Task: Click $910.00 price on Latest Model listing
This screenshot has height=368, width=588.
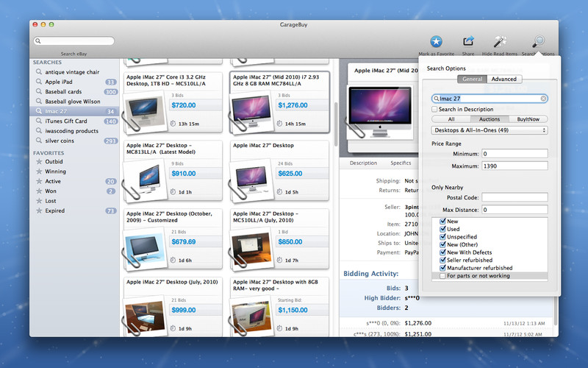Action: [183, 174]
